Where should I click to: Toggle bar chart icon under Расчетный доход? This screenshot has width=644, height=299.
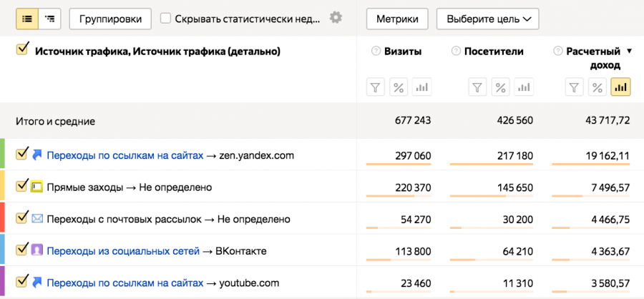(x=620, y=87)
